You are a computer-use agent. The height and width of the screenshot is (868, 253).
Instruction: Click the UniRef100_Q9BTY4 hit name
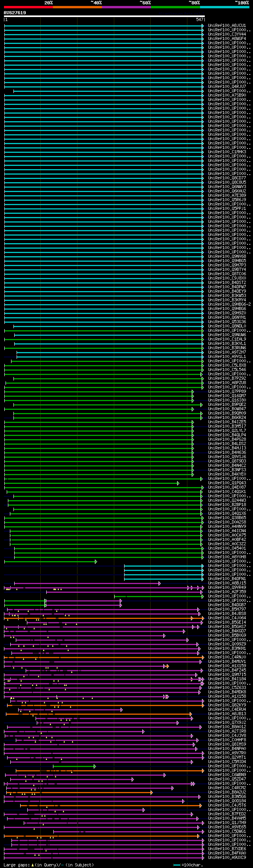pos(227,269)
